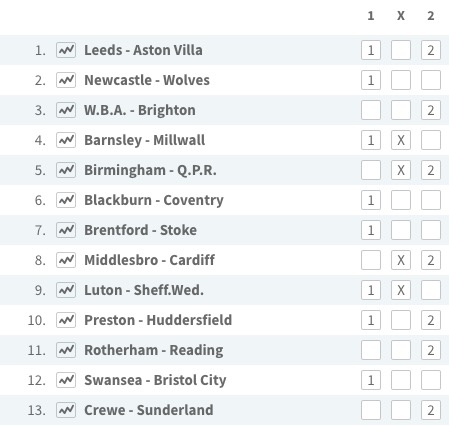This screenshot has height=426, width=449.
Task: Deselect the 2 pick for W.B.A. - Brighton
Action: [x=431, y=110]
